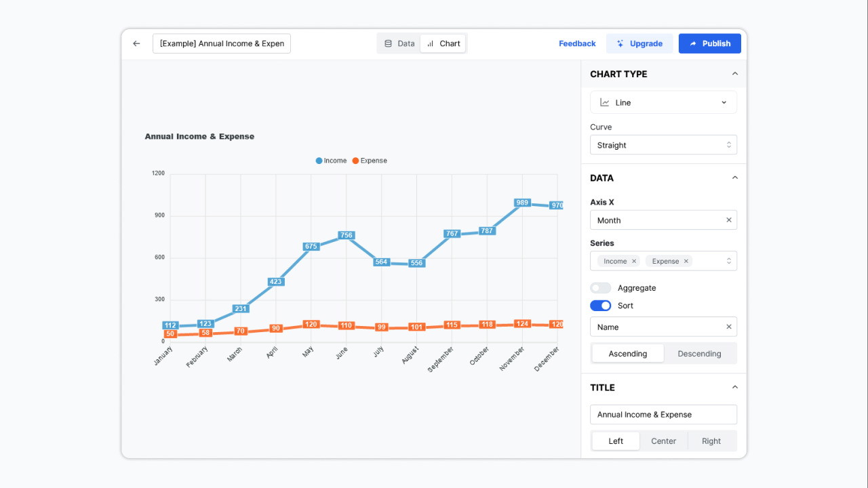Open the Line chart type dropdown
The width and height of the screenshot is (868, 488).
(663, 102)
